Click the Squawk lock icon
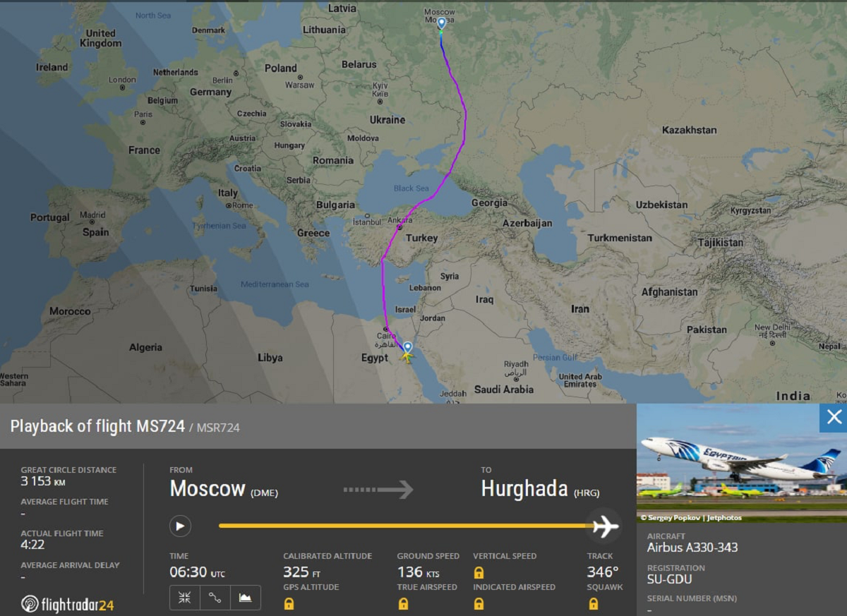The width and height of the screenshot is (847, 616). (x=593, y=603)
